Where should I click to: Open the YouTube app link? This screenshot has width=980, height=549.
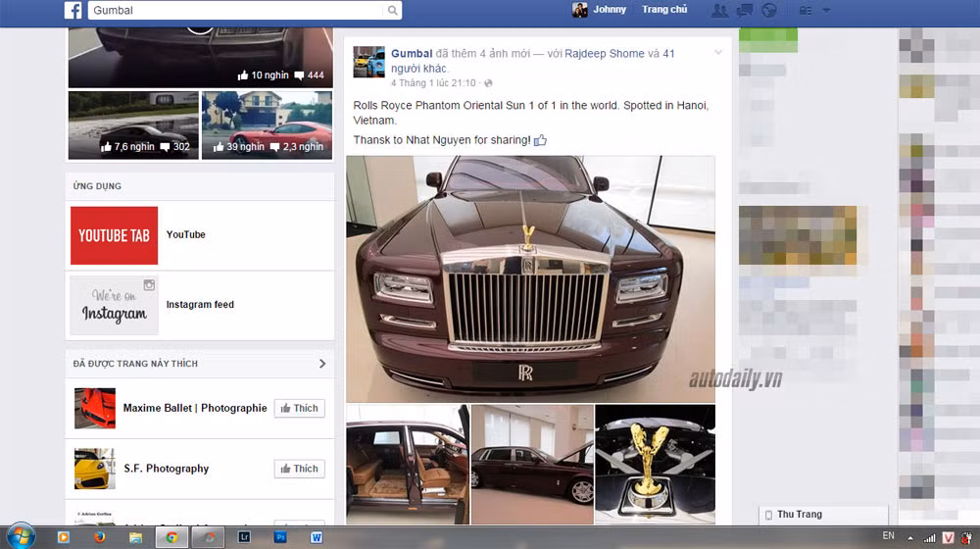click(185, 234)
